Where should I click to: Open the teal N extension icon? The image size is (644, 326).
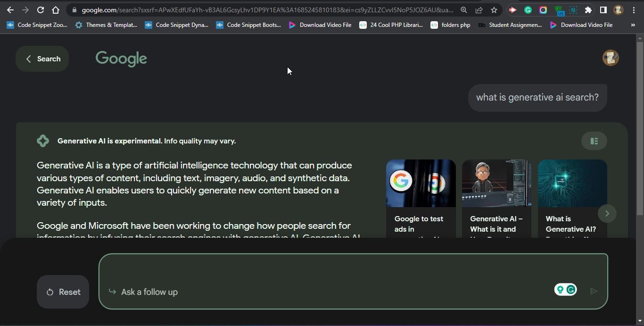click(x=573, y=10)
